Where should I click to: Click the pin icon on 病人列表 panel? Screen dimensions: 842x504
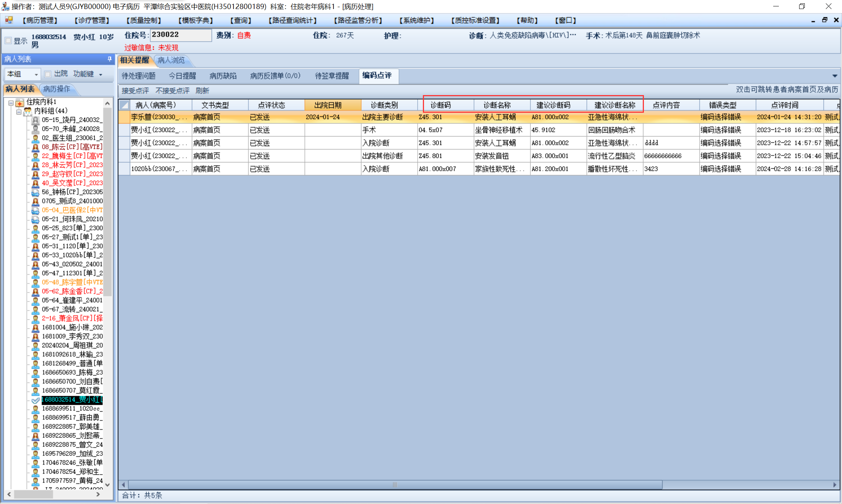click(x=109, y=59)
